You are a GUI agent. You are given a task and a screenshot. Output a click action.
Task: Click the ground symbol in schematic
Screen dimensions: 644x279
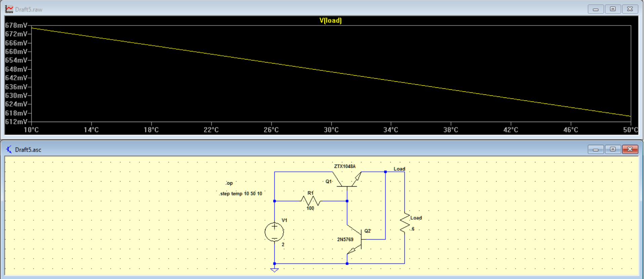click(x=274, y=270)
